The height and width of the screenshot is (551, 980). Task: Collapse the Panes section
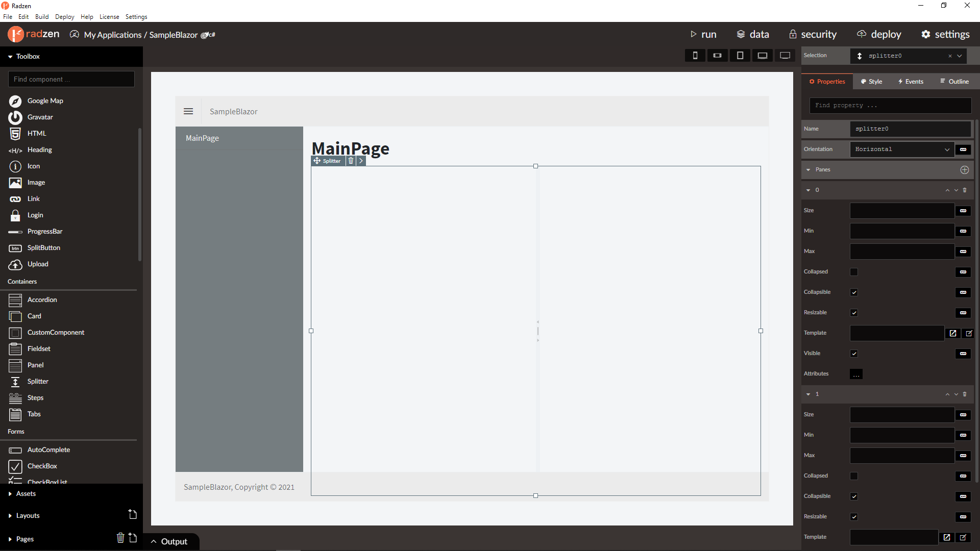808,170
